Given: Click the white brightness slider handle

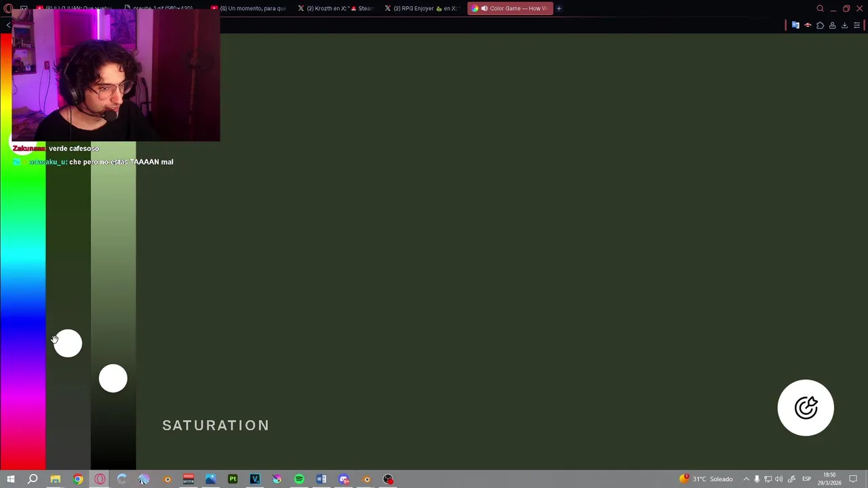Looking at the screenshot, I should pos(113,378).
